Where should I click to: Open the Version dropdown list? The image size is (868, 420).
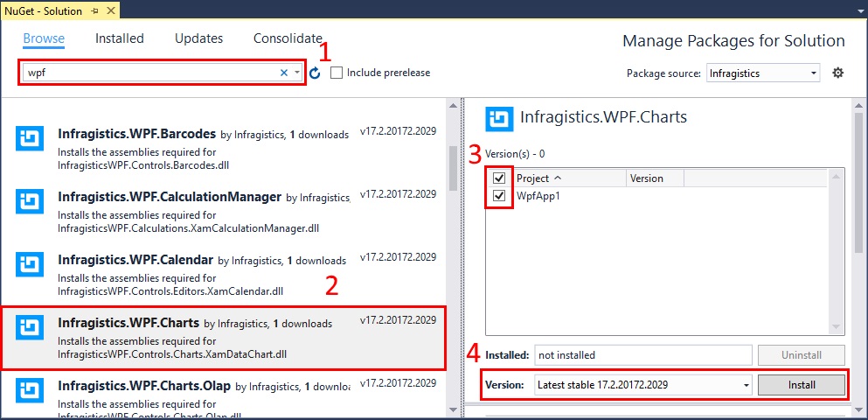643,384
